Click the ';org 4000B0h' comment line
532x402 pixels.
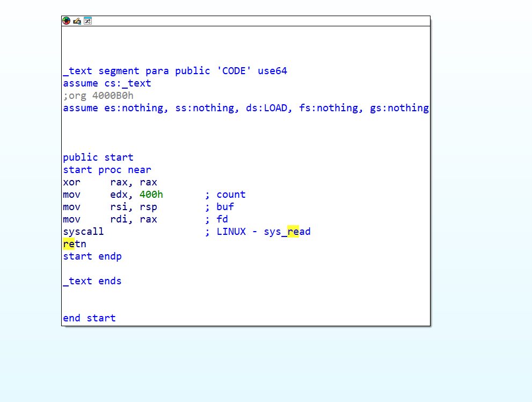coord(98,96)
